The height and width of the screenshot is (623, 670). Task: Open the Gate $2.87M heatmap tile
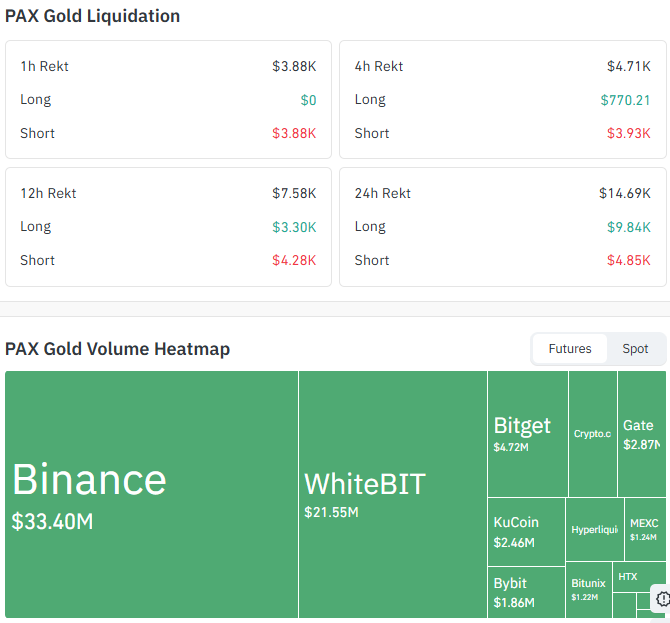coord(642,434)
